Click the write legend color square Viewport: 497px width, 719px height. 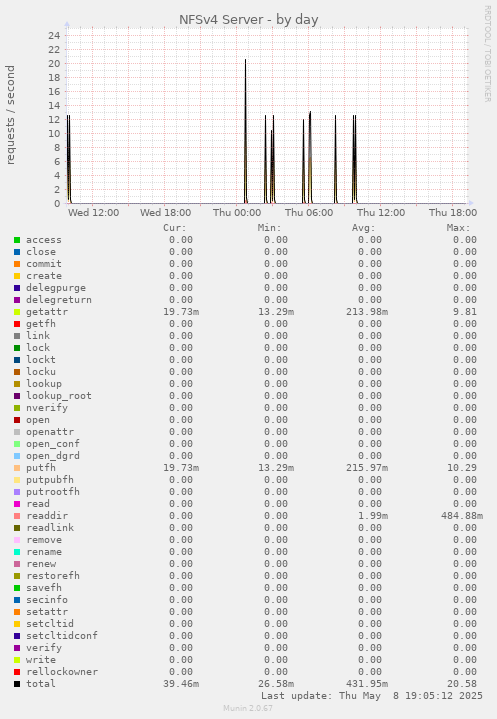click(17, 660)
